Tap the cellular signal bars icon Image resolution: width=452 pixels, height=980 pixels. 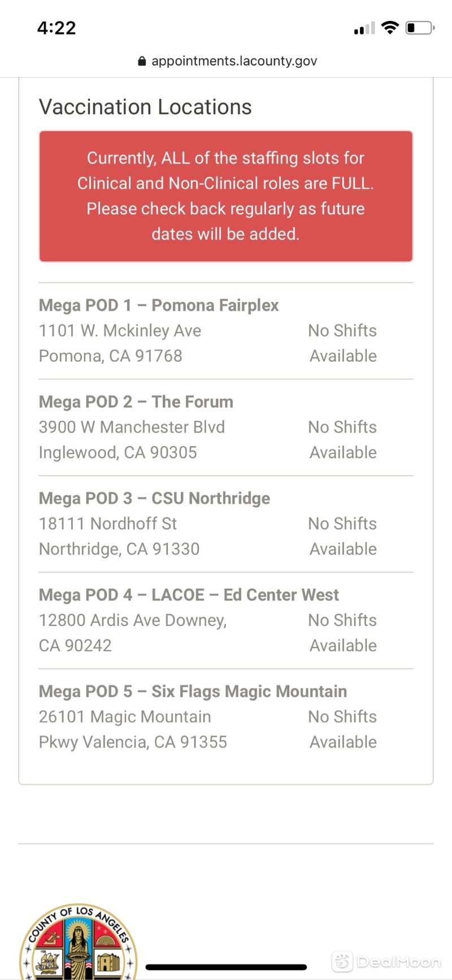pyautogui.click(x=364, y=28)
